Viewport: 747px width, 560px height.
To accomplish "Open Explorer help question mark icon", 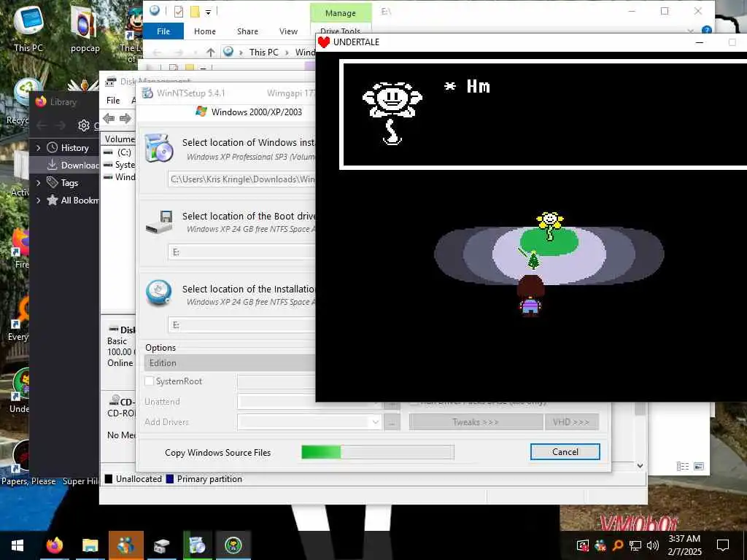I will coord(706,31).
